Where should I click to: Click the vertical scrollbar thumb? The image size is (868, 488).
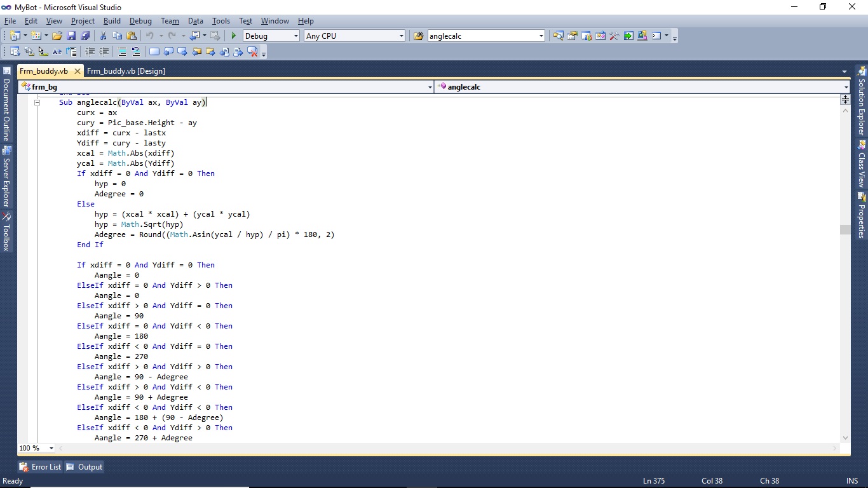pos(845,229)
